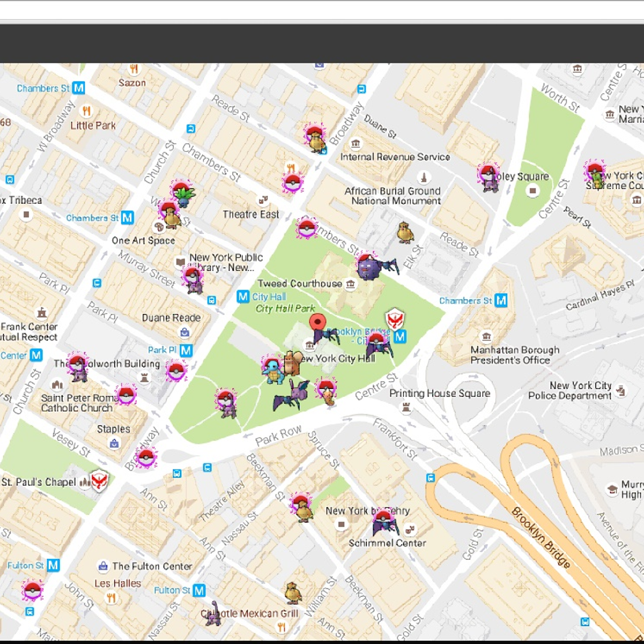The width and height of the screenshot is (644, 644).
Task: Open the Pokestop on Chambers St at park corner
Action: tap(307, 228)
